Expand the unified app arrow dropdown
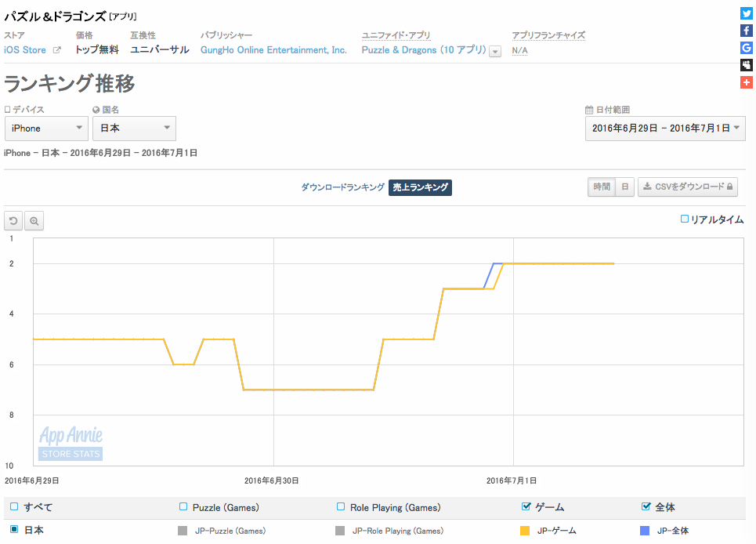 tap(494, 52)
